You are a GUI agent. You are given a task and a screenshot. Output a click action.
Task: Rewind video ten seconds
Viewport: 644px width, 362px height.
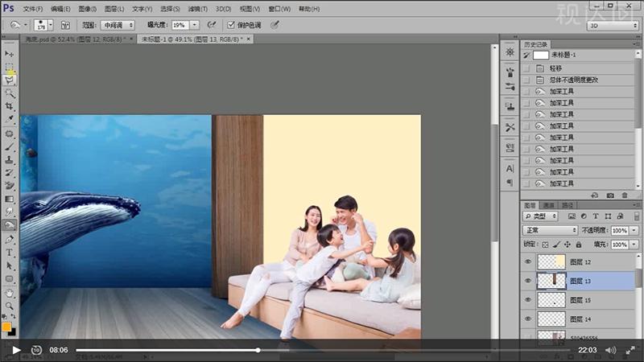click(x=36, y=350)
